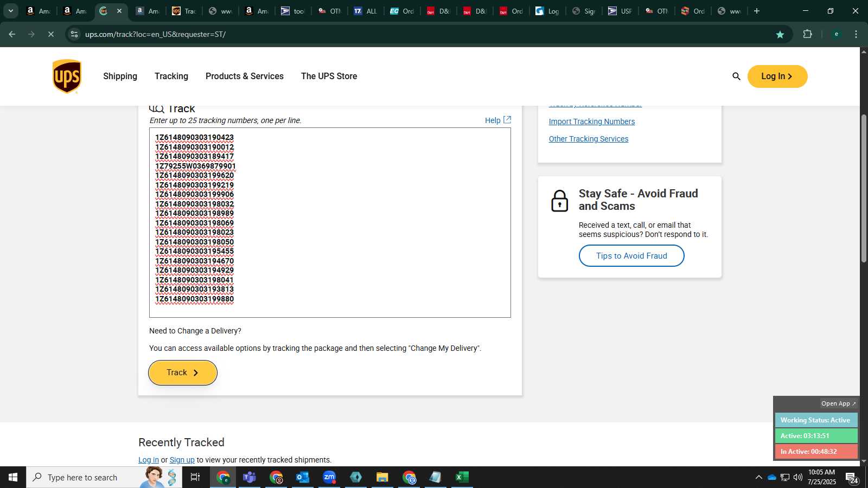Viewport: 868px width, 488px height.
Task: Open Zoom from taskbar
Action: coord(329,477)
